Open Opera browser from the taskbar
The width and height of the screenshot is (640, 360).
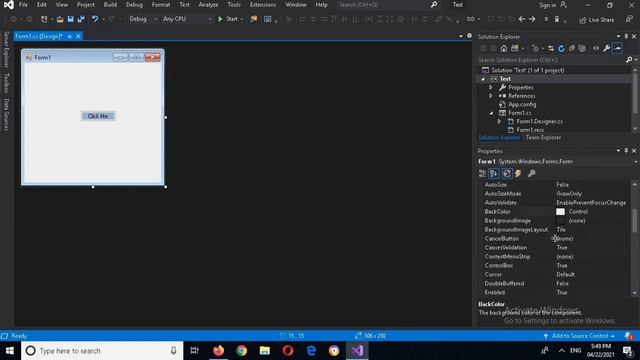pyautogui.click(x=288, y=351)
